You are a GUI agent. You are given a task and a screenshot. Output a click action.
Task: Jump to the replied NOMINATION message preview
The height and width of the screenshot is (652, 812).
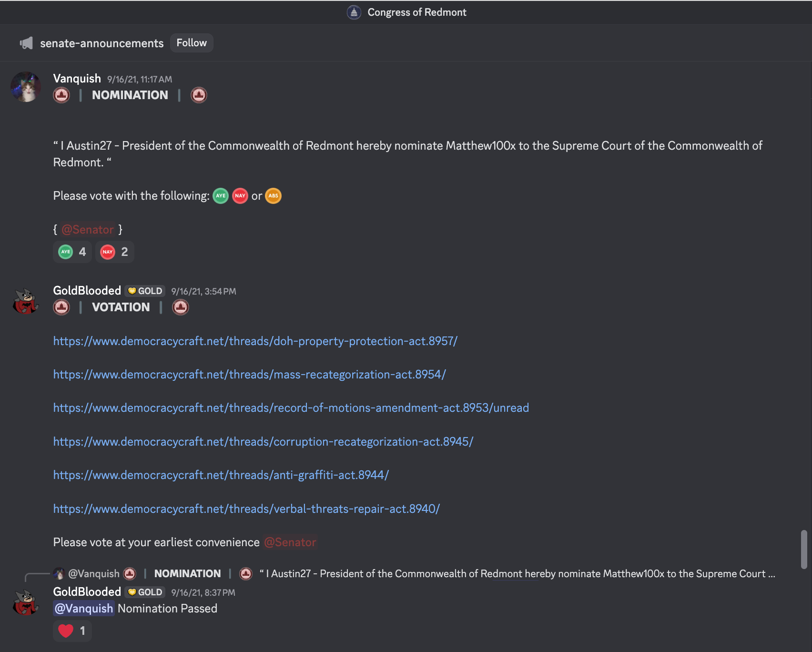(518, 574)
